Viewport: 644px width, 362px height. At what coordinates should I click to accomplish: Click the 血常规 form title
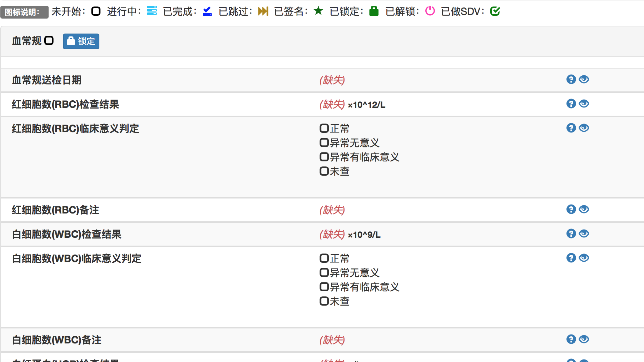point(27,41)
